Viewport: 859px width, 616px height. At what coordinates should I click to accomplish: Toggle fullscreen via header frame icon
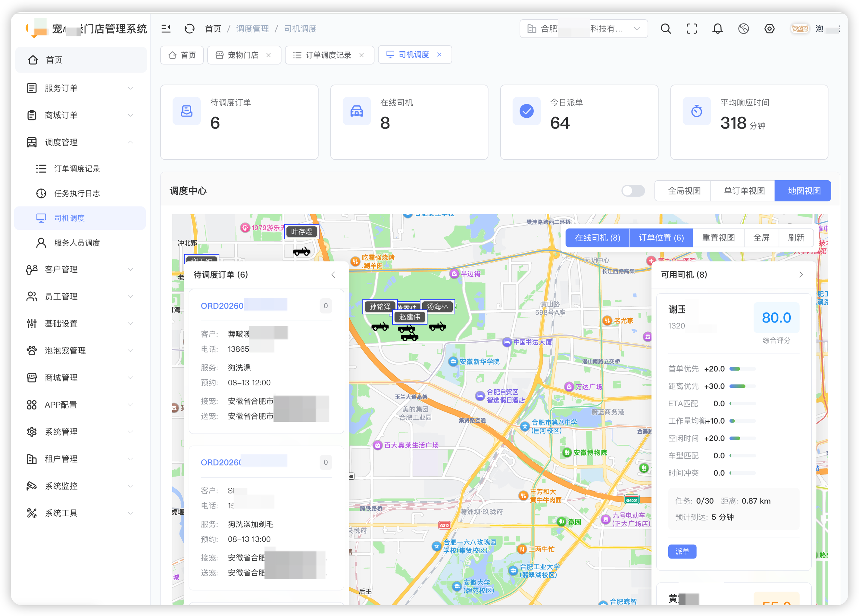point(692,28)
